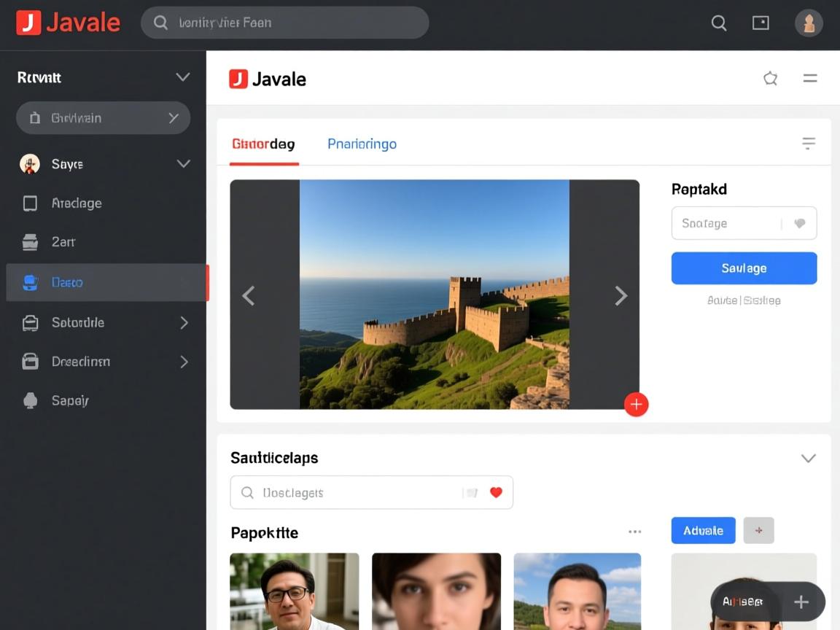Click the red plus icon on the castle image

tap(636, 404)
